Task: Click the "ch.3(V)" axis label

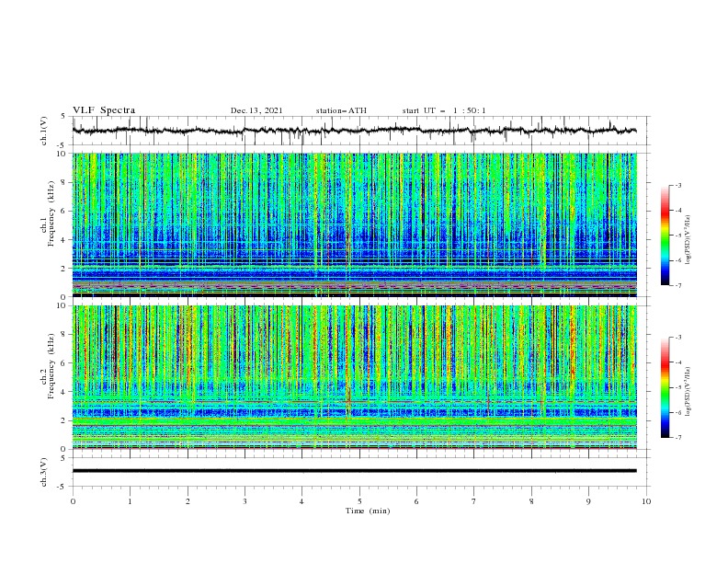Action: pyautogui.click(x=44, y=473)
